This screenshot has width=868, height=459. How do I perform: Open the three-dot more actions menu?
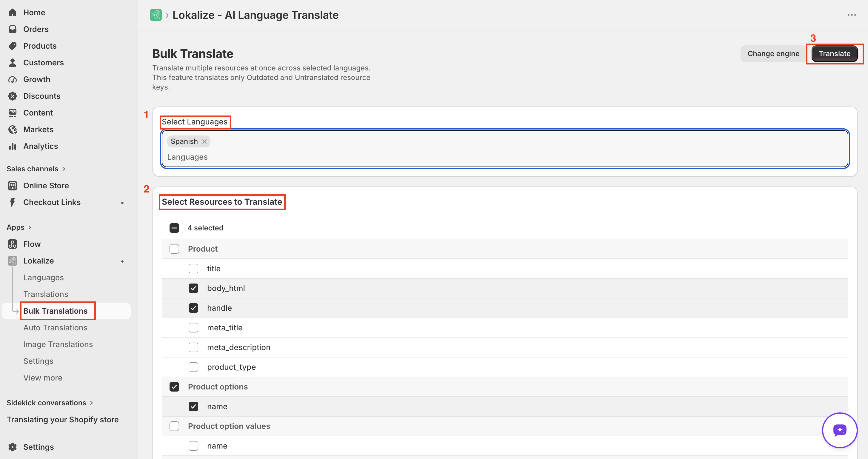[852, 15]
